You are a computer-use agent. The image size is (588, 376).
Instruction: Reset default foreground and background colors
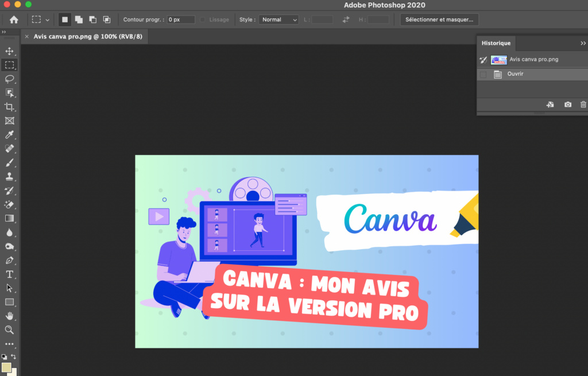point(4,356)
